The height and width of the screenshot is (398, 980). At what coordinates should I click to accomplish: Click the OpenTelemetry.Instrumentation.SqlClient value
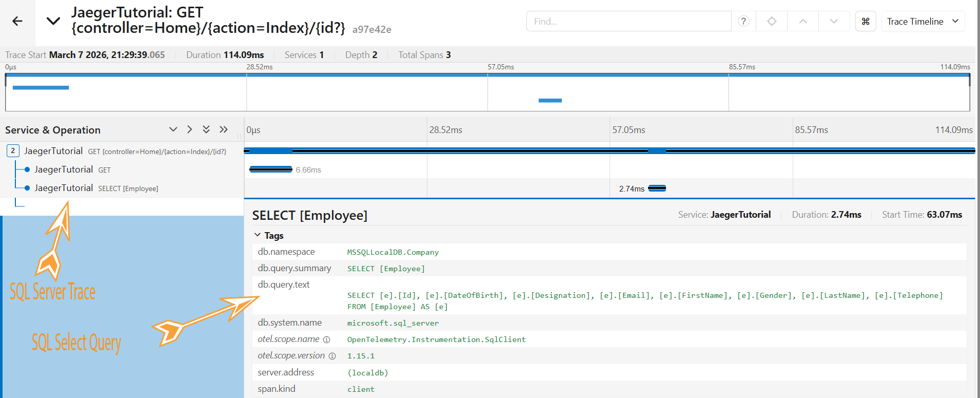click(436, 339)
